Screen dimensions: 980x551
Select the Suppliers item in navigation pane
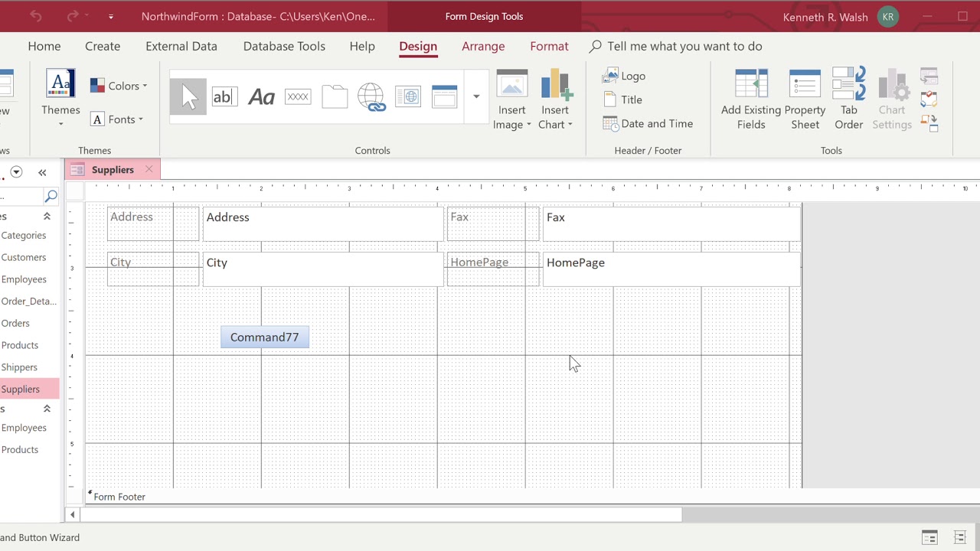point(29,389)
